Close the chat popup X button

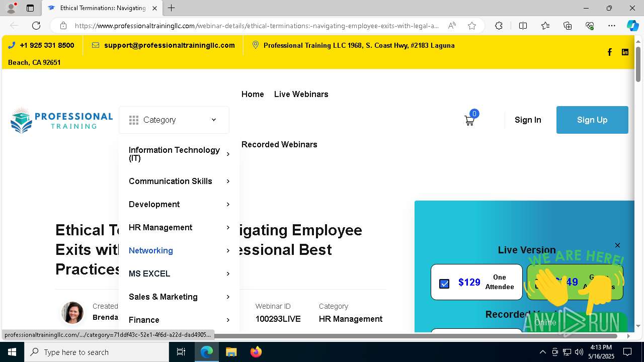(x=617, y=245)
